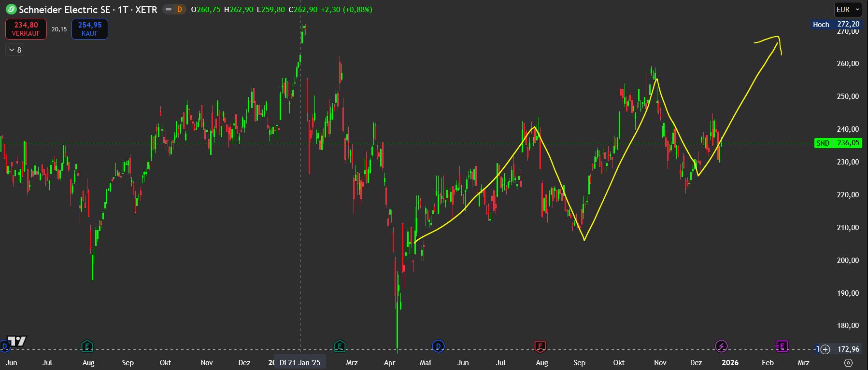Open the EUR currency dropdown
The image size is (868, 370).
point(848,10)
